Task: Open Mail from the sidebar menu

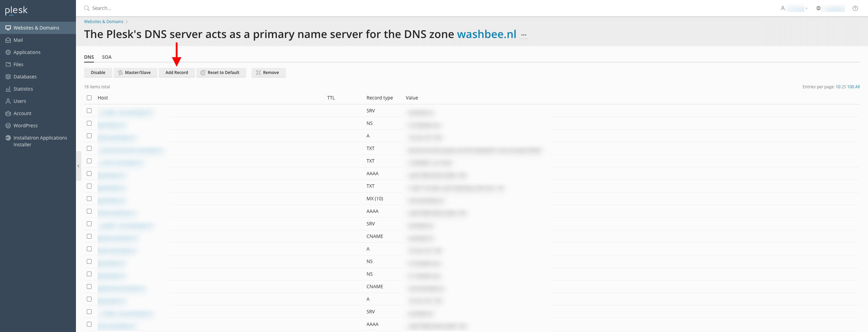Action: (x=38, y=40)
